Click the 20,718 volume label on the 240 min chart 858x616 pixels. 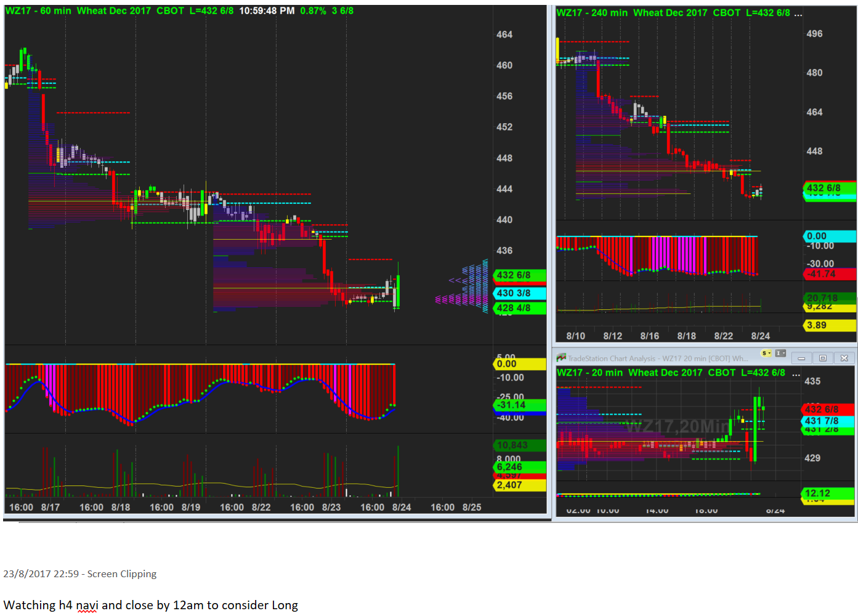[830, 298]
